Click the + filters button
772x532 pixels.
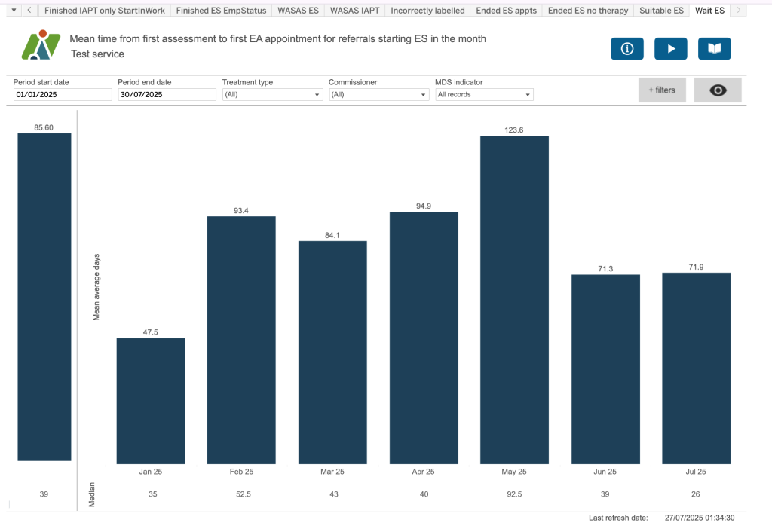pyautogui.click(x=661, y=90)
